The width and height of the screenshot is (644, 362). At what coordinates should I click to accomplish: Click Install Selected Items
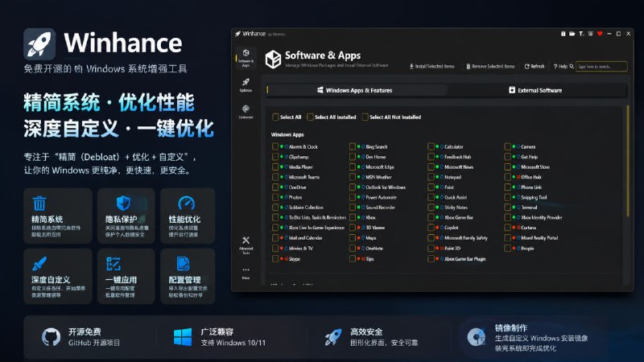click(431, 66)
